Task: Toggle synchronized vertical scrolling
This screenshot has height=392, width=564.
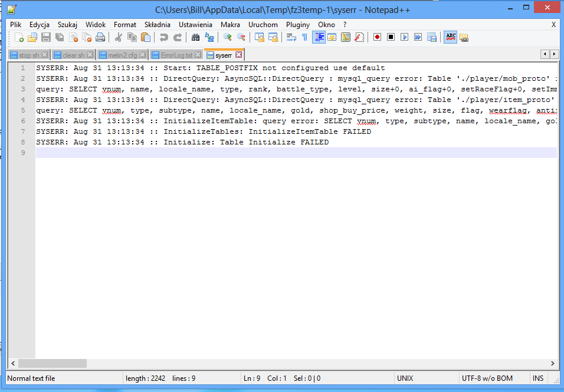Action: [x=260, y=37]
